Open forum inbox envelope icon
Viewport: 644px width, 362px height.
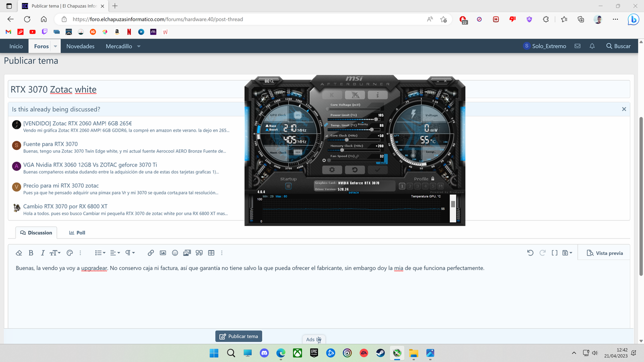[578, 46]
